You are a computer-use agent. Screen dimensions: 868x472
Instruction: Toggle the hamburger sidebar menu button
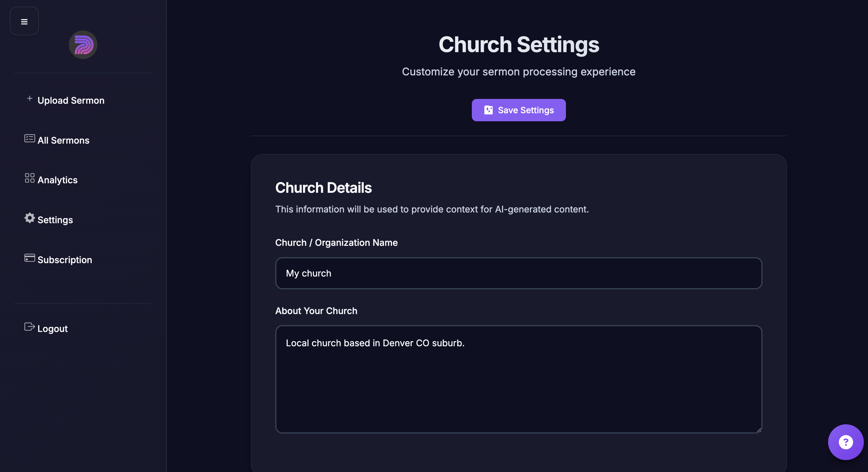(x=24, y=21)
